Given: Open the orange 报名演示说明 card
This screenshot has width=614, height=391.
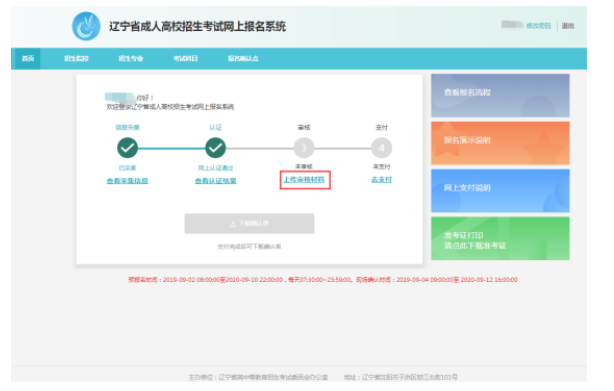Looking at the screenshot, I should click(x=500, y=143).
